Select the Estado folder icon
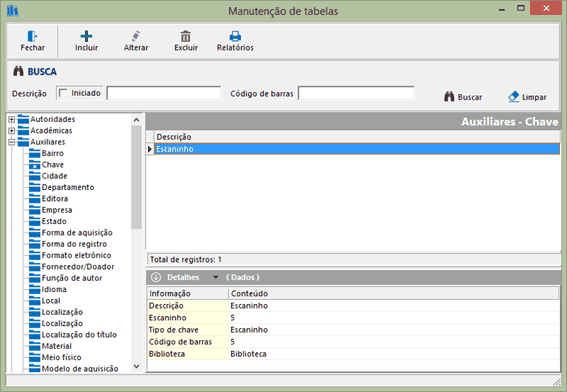 (35, 221)
